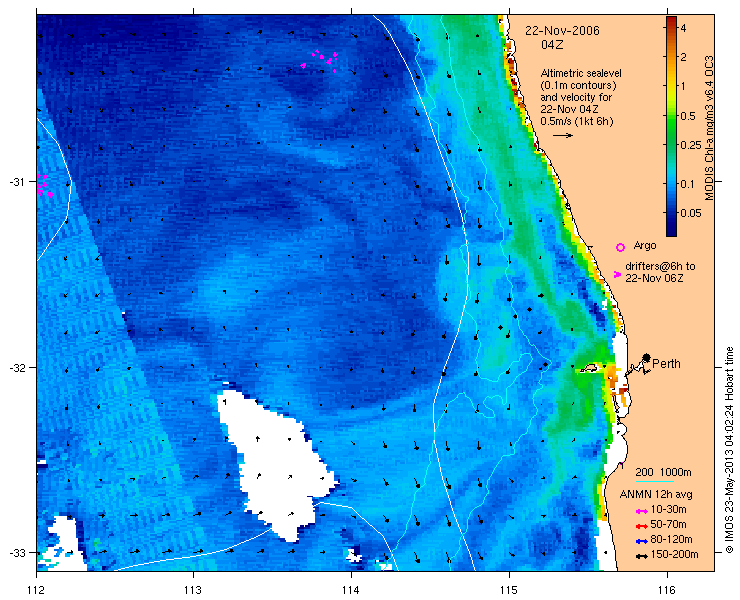Click the 04Z time label under the date
Screen dimensions: 740x600
552,45
